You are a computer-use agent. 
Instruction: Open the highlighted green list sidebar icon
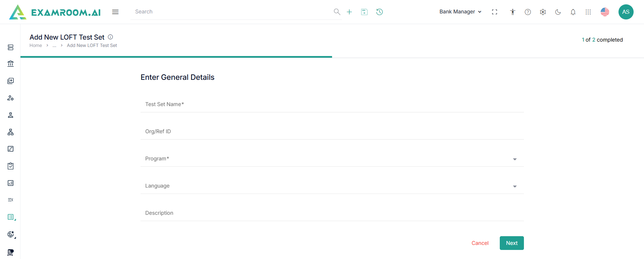tap(11, 217)
